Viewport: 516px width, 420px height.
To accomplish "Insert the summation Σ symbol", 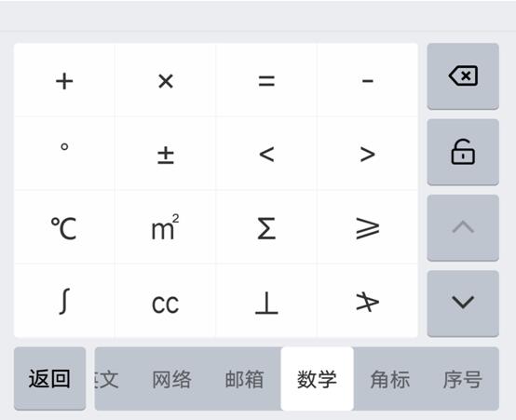I will point(266,228).
